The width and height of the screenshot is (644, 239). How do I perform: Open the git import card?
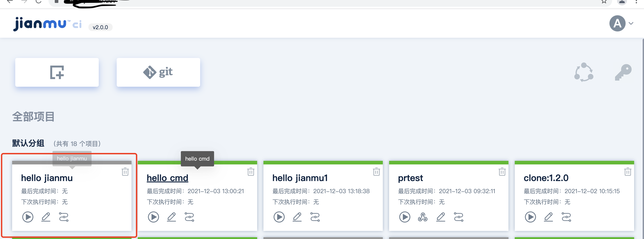click(158, 72)
